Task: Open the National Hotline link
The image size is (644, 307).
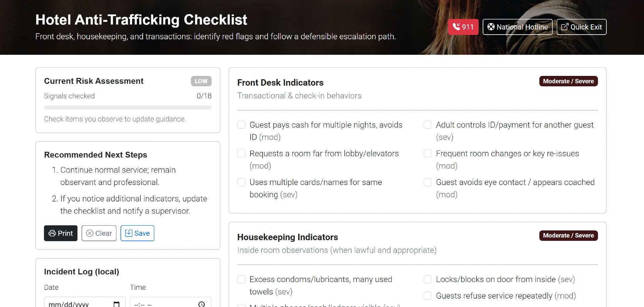Action: point(517,27)
